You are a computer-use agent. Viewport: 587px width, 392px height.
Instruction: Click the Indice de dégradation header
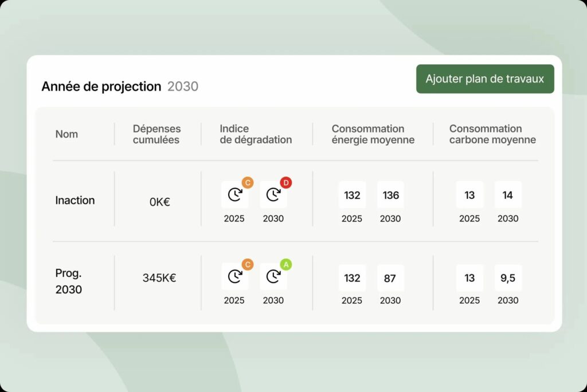(255, 134)
